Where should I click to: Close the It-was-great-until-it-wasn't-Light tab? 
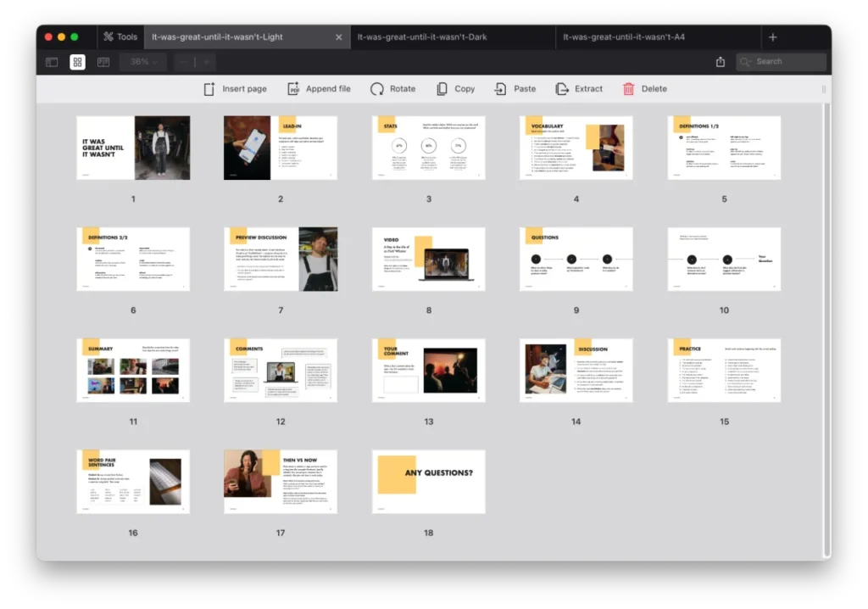tap(339, 37)
